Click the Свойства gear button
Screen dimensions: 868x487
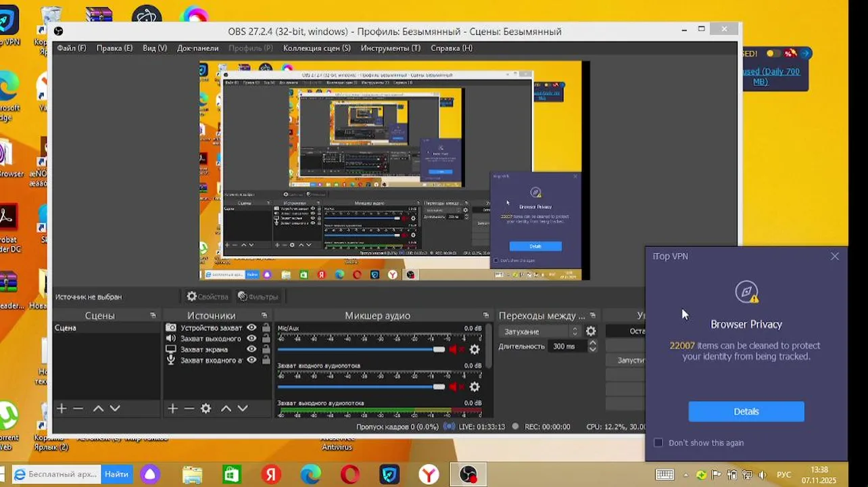[x=208, y=296]
